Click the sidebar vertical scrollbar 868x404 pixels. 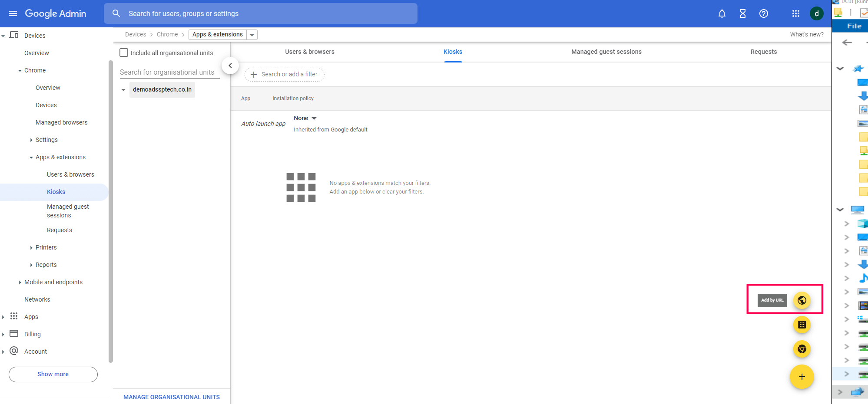(111, 211)
